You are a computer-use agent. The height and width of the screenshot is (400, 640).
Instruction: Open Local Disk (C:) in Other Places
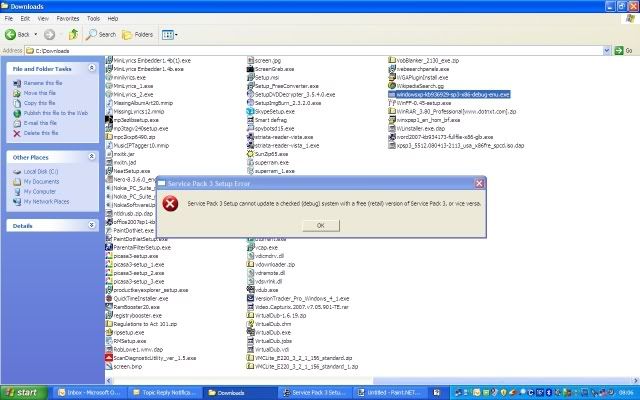pyautogui.click(x=41, y=171)
